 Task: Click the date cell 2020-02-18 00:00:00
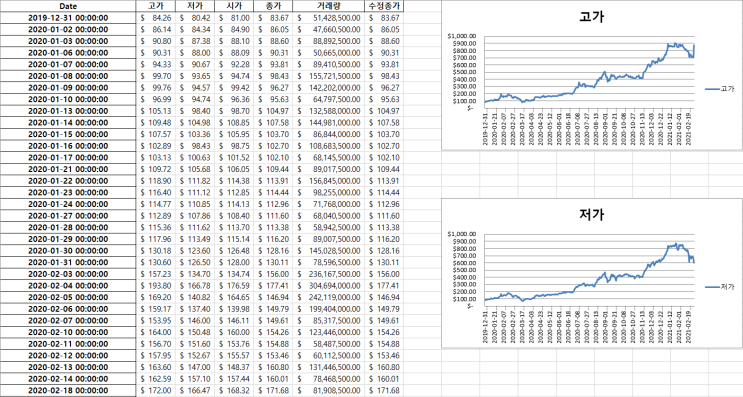[x=68, y=390]
